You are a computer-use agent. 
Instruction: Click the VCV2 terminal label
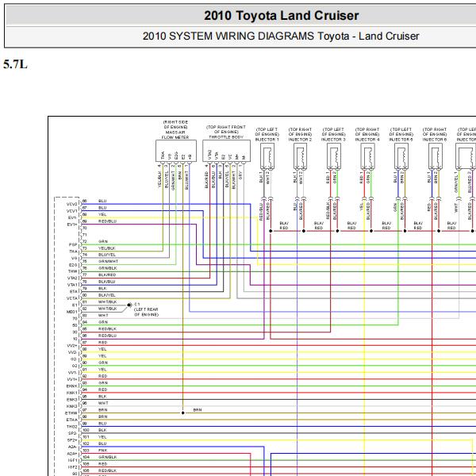[72, 205]
